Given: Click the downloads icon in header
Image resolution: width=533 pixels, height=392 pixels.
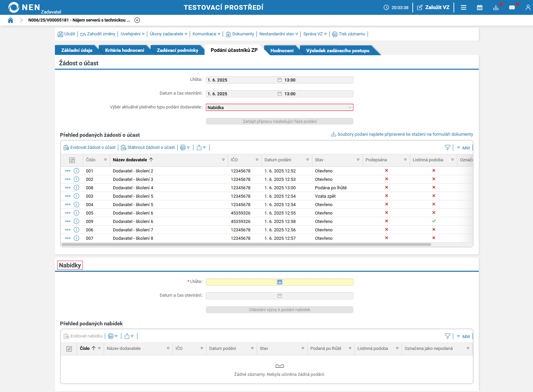Looking at the screenshot, I should (496, 7).
